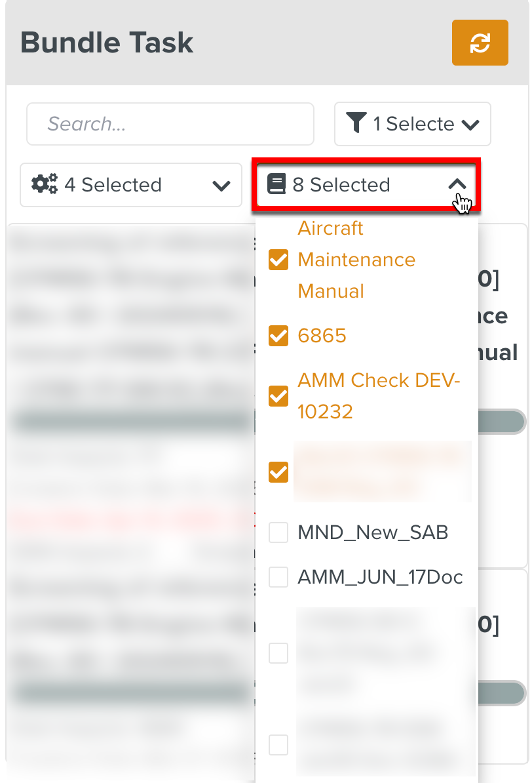Click the Aircraft Maintenance Manual option label

[356, 260]
